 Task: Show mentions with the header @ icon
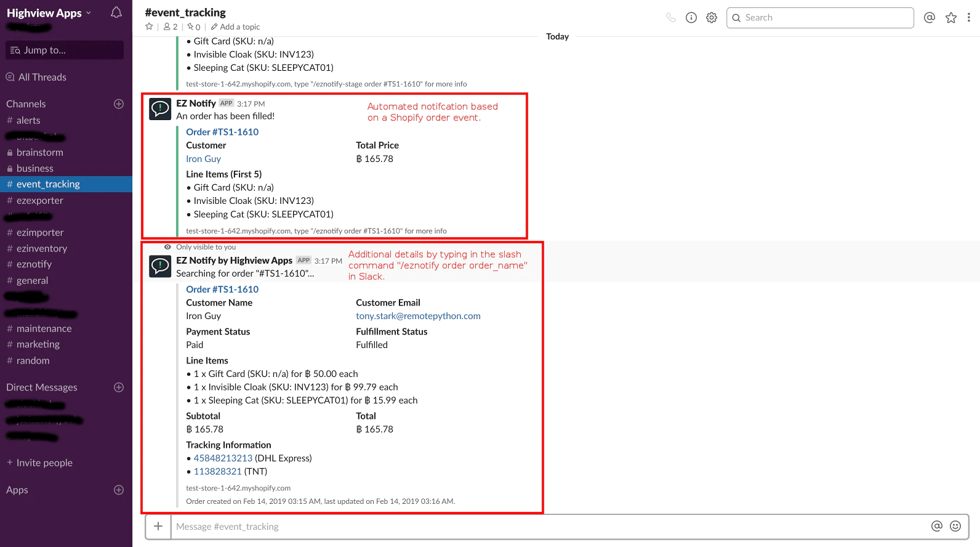(x=930, y=18)
